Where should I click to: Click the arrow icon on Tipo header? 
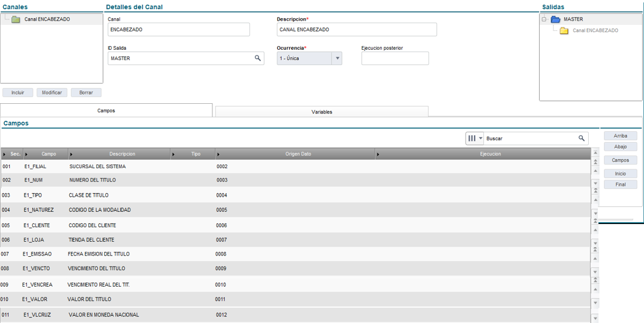tap(174, 154)
